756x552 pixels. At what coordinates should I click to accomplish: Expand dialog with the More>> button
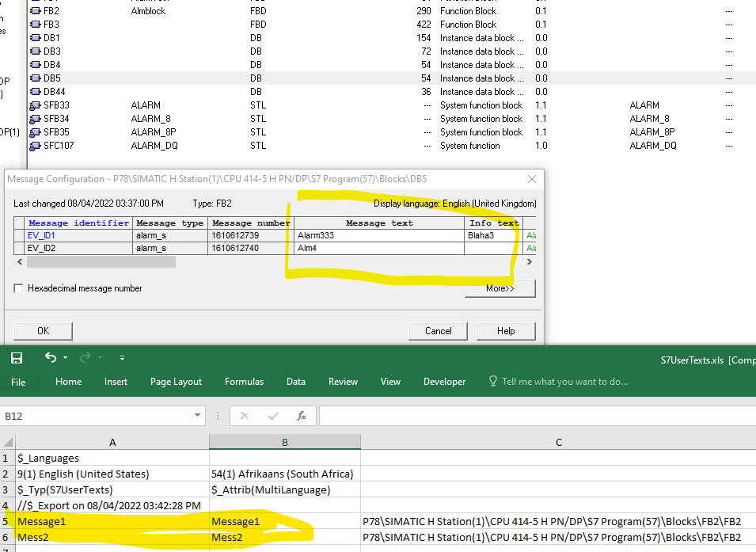(x=500, y=288)
